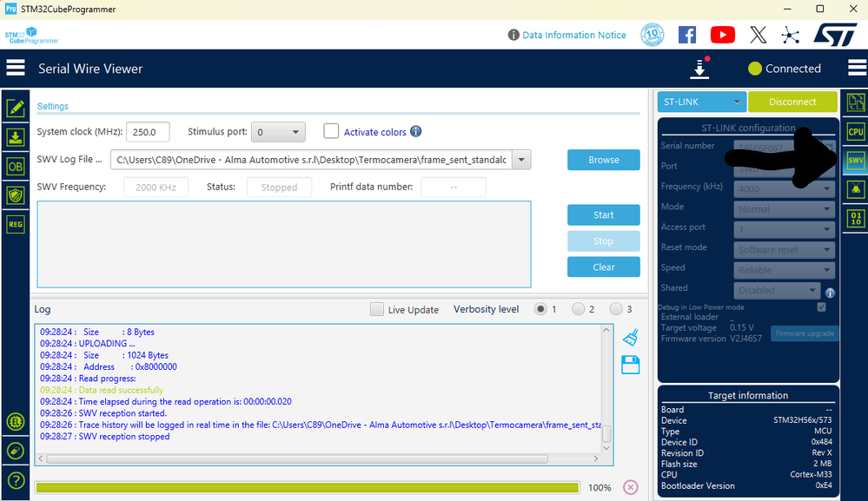
Task: Click the Activate colors info icon
Action: [x=415, y=131]
